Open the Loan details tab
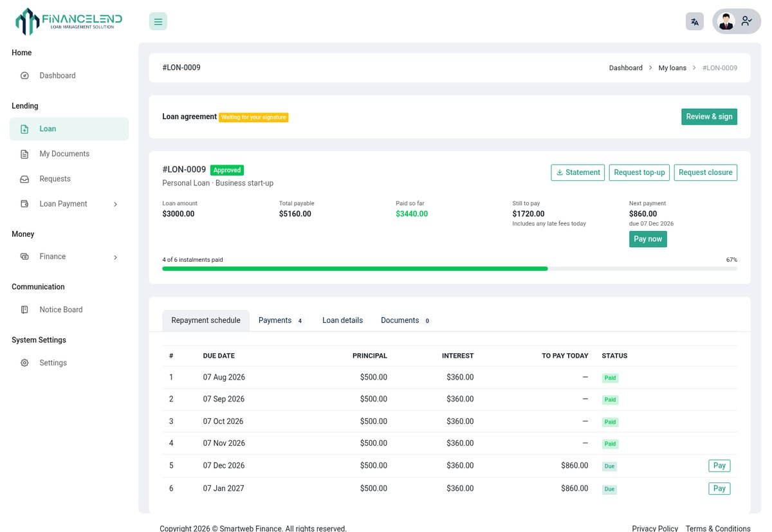 click(342, 320)
